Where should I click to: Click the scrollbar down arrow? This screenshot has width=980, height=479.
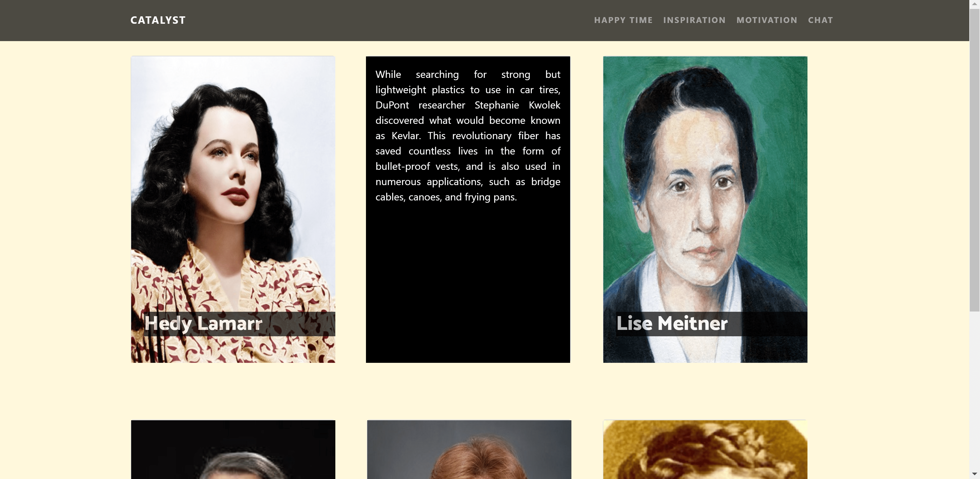pos(975,474)
